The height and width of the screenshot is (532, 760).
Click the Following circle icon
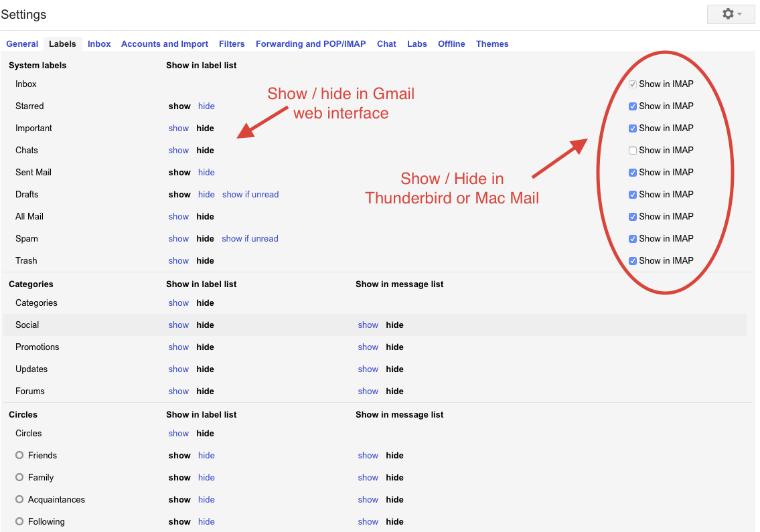(19, 521)
